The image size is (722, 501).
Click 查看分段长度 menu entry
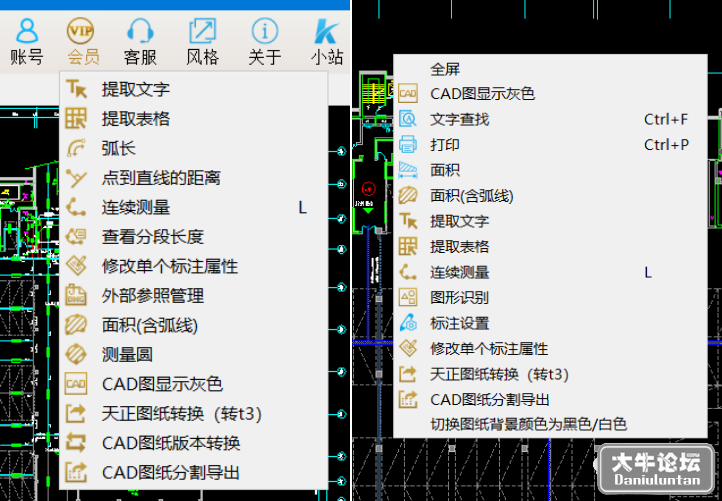(193, 237)
